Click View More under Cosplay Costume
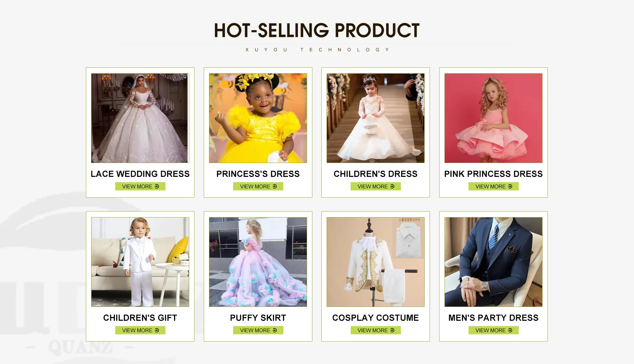 tap(375, 330)
